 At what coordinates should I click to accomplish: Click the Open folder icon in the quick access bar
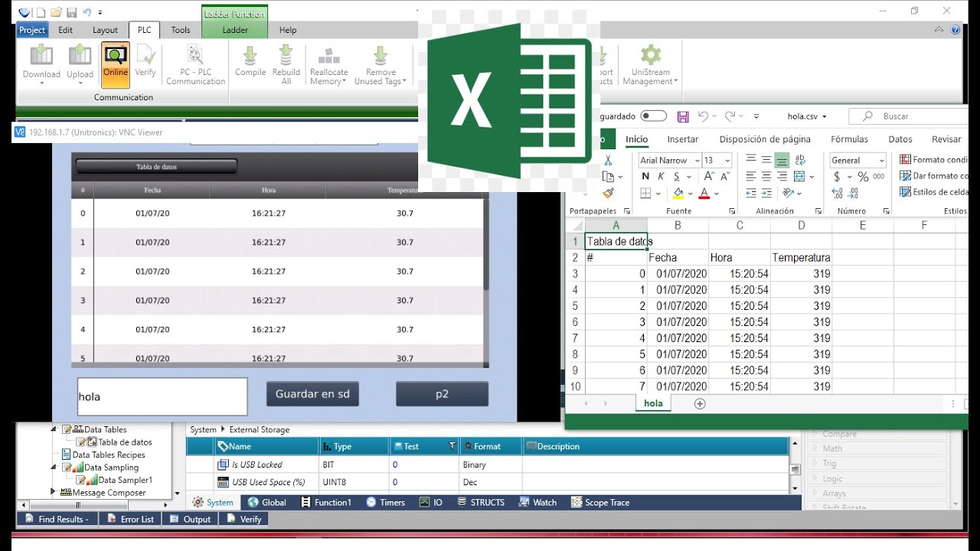[56, 12]
